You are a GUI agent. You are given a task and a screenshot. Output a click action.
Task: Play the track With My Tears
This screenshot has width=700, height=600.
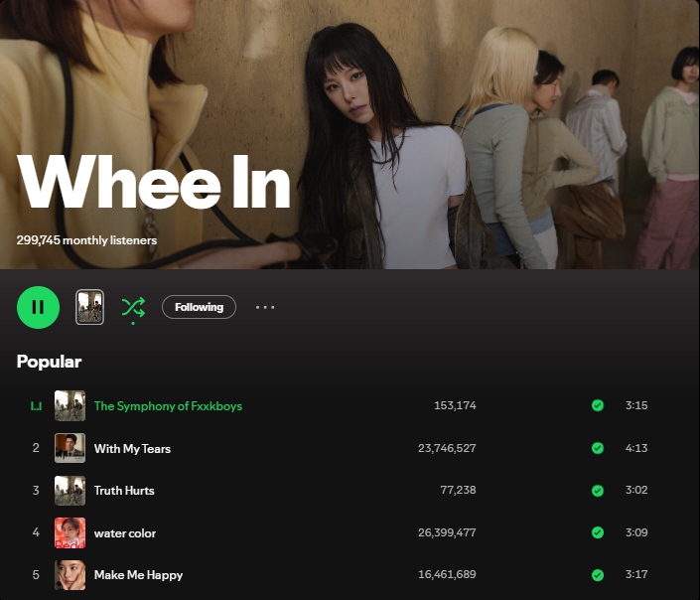coord(132,449)
